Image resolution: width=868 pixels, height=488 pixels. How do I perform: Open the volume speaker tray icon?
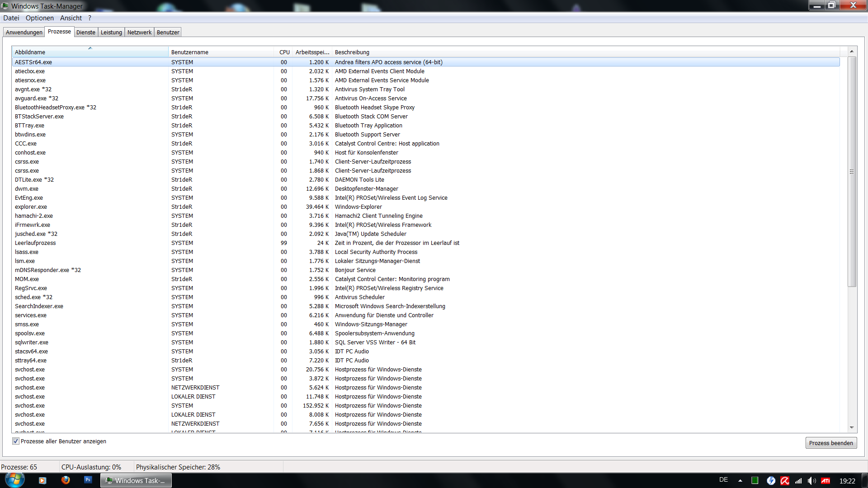click(811, 481)
